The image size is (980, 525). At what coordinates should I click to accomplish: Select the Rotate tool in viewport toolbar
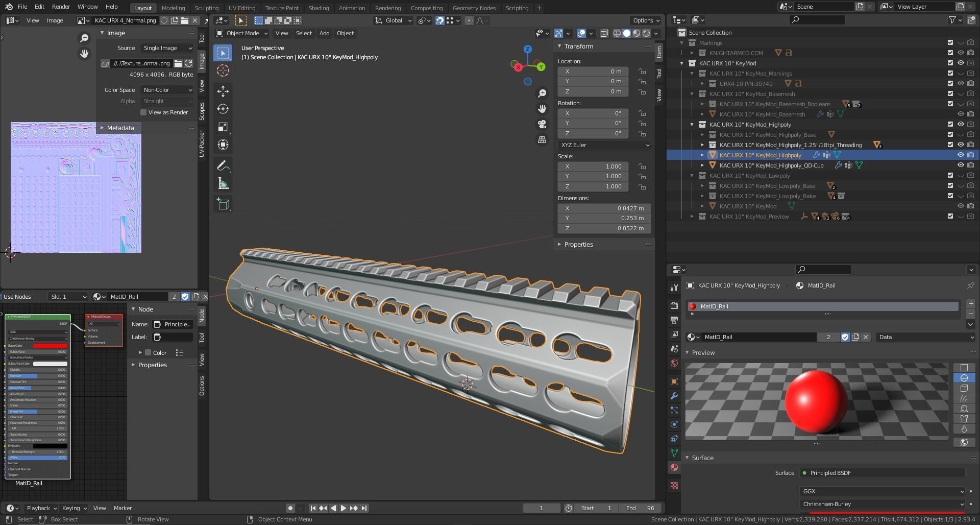tap(223, 109)
